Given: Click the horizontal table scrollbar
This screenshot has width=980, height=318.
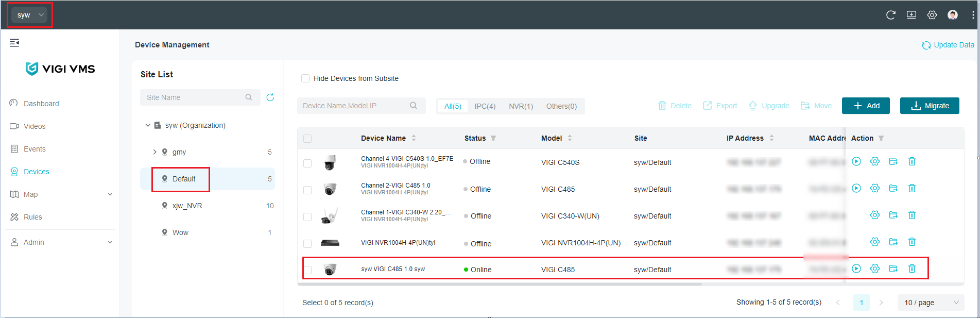Looking at the screenshot, I should (x=500, y=283).
